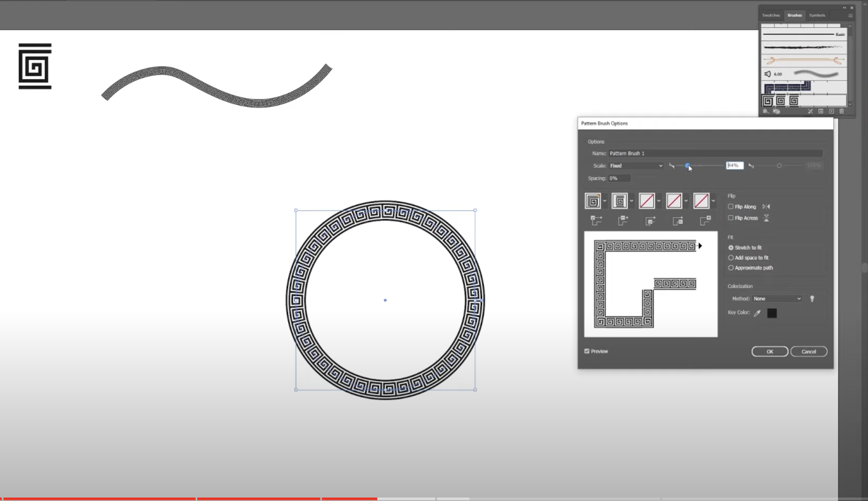Select the Approximate path radio button

point(731,268)
